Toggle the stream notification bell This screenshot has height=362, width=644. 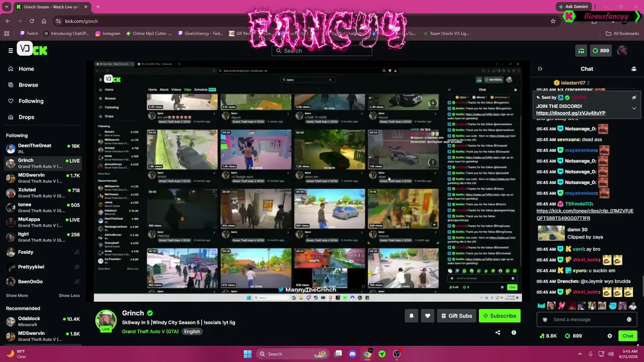tap(411, 316)
